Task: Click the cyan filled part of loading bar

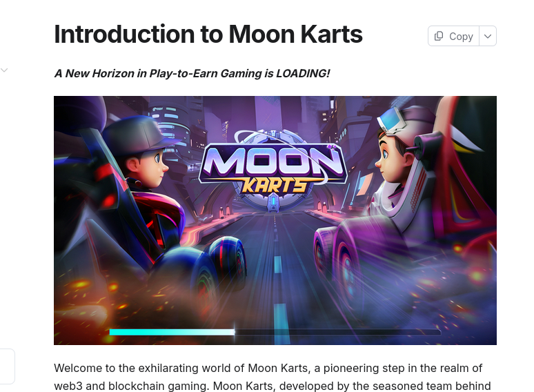Action: click(171, 332)
